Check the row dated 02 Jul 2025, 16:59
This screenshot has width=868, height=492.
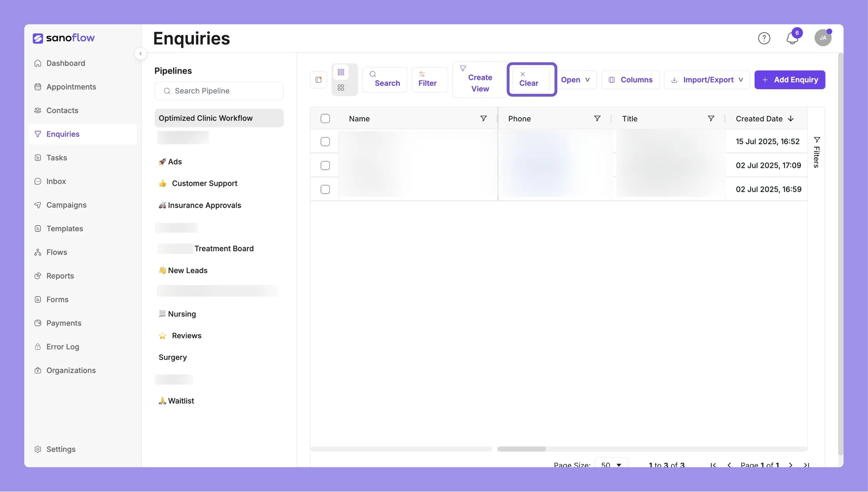click(x=325, y=189)
